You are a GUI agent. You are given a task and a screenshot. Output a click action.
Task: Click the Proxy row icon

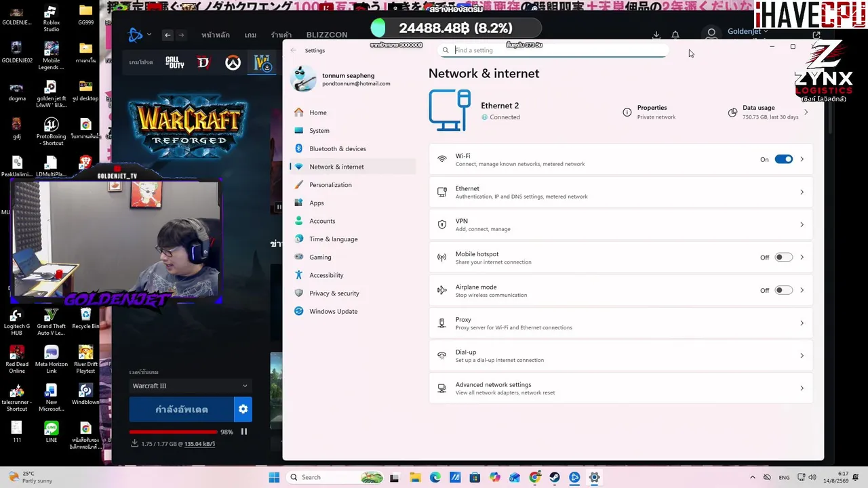pyautogui.click(x=442, y=323)
